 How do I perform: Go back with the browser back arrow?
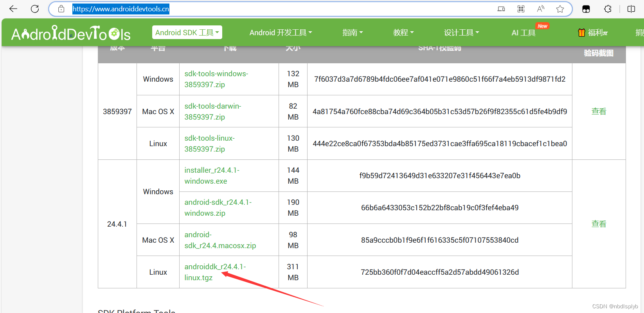(x=13, y=9)
